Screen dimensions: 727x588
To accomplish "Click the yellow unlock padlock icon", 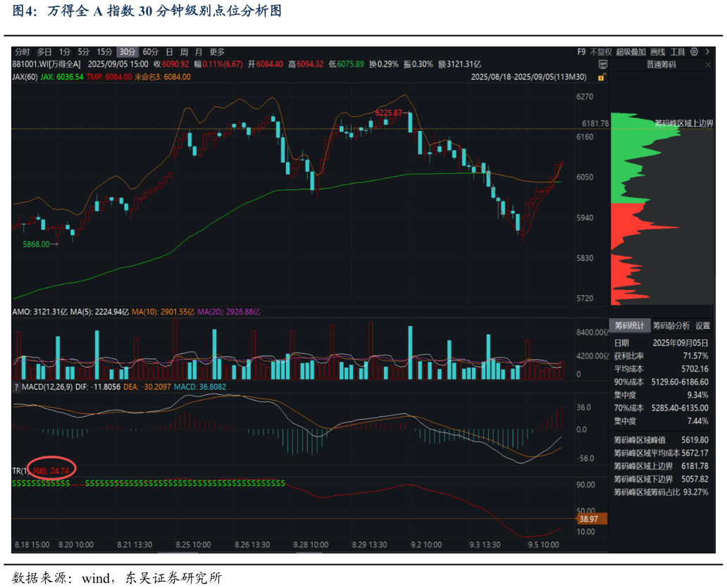I will point(602,77).
